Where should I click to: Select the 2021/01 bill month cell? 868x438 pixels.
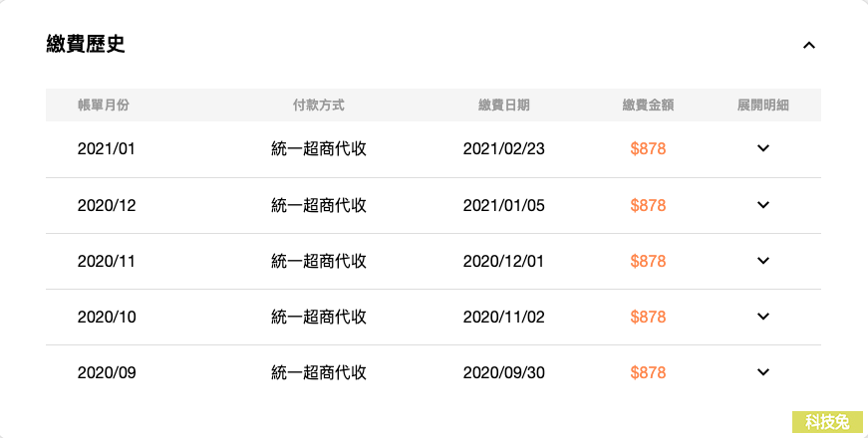click(107, 148)
